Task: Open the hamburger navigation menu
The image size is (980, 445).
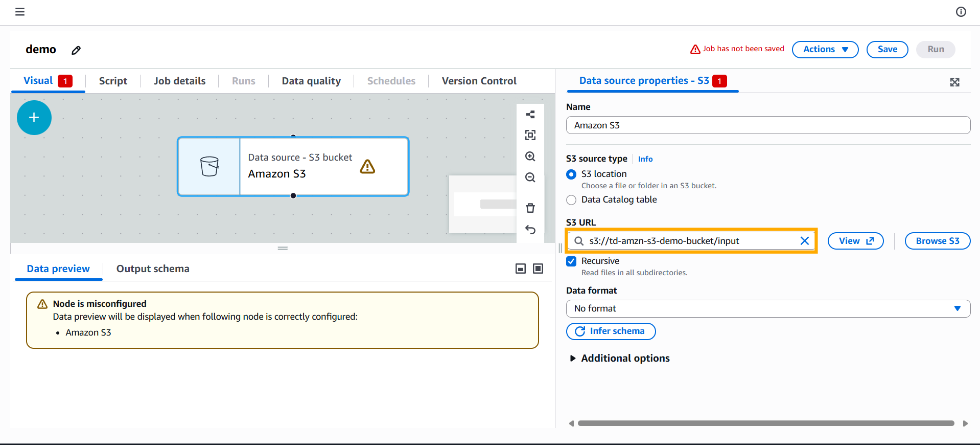Action: [x=20, y=12]
